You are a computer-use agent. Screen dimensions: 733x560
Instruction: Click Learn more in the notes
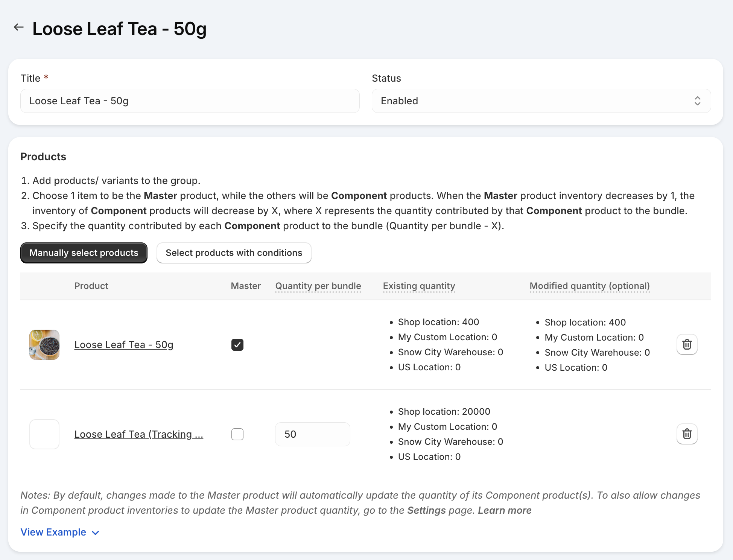pyautogui.click(x=504, y=510)
